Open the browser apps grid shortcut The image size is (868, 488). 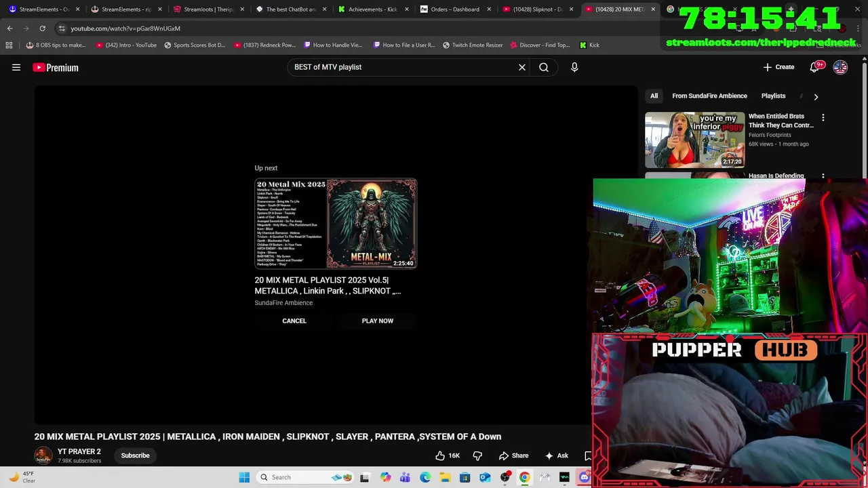tap(9, 45)
